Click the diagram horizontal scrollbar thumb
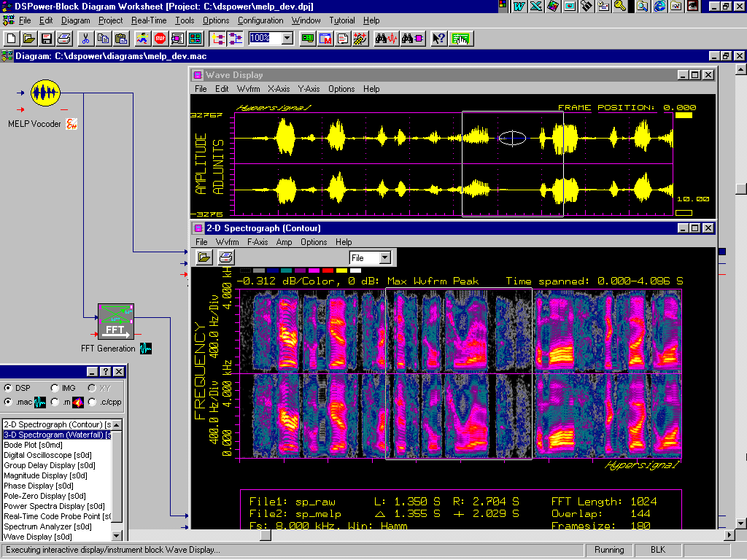747x560 pixels. tap(266, 534)
